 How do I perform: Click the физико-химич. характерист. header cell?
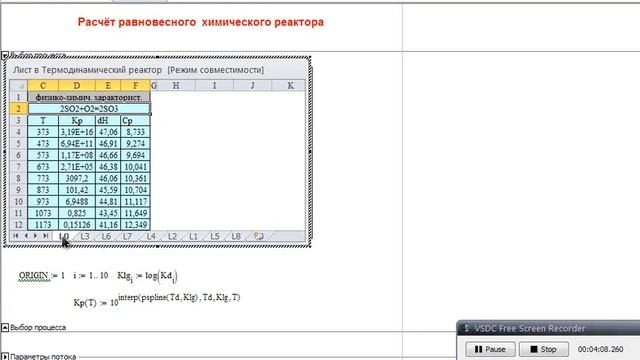tap(89, 97)
